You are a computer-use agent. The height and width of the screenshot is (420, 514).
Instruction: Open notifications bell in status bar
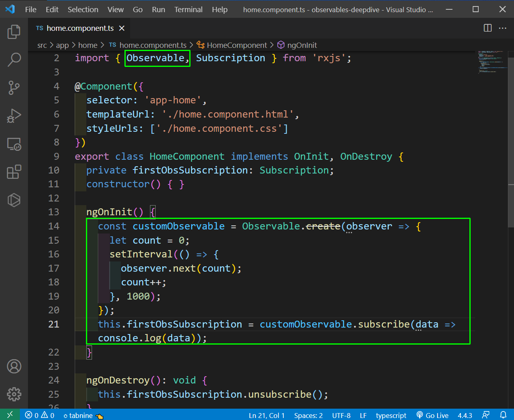pos(503,415)
